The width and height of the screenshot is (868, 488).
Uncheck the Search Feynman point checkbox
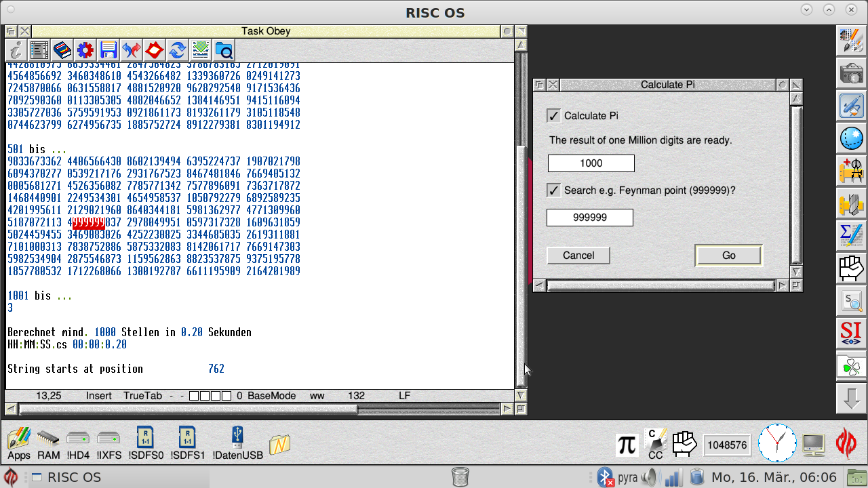coord(554,190)
